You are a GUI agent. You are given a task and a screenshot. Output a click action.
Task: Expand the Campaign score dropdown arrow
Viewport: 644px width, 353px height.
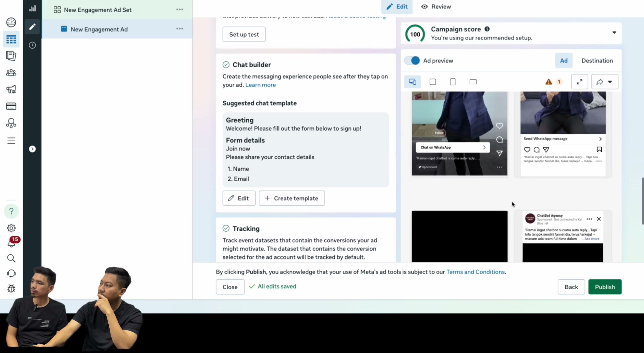click(614, 32)
